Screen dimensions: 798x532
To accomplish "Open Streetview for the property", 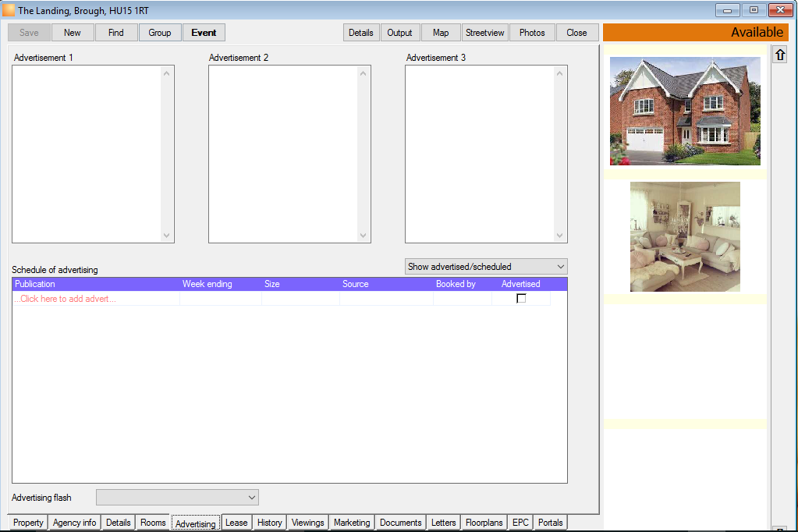I will (x=484, y=33).
